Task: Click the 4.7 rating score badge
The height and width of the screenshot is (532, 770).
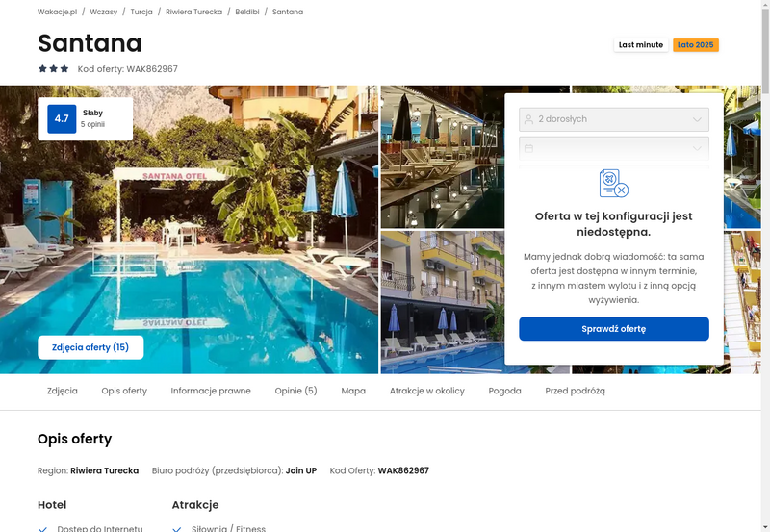Action: pos(62,118)
